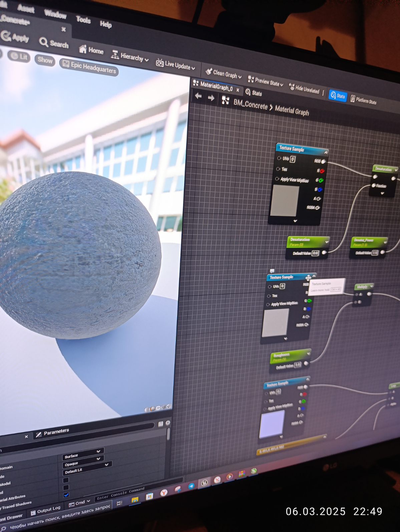Click RGBA output pin of top Texture Sample
This screenshot has height=532, width=400.
point(317,208)
